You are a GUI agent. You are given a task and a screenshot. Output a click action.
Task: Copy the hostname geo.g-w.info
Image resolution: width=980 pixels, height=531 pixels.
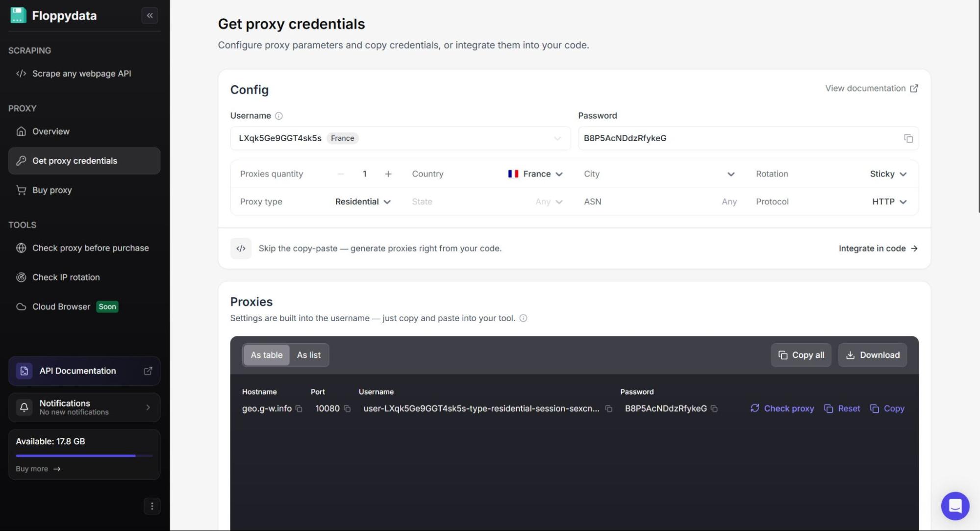299,408
